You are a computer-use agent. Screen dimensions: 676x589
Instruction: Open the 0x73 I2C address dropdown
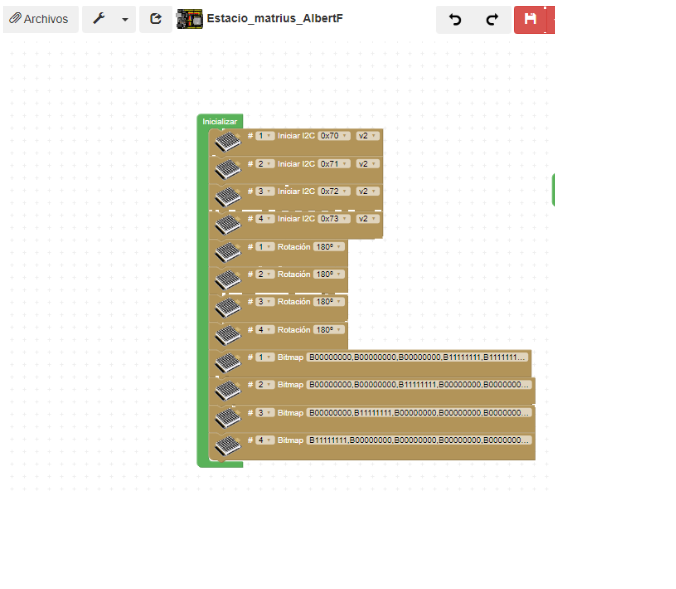coord(334,218)
